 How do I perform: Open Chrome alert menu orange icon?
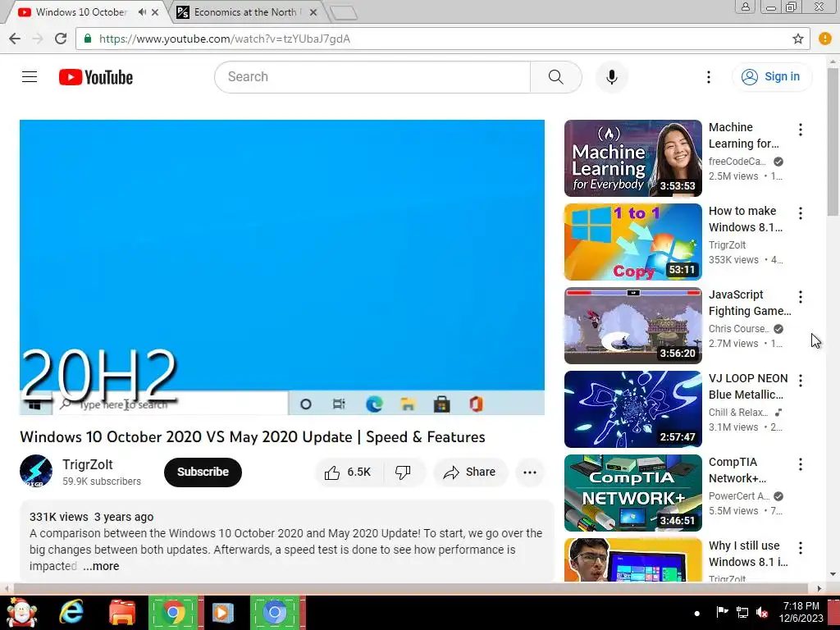coord(825,39)
